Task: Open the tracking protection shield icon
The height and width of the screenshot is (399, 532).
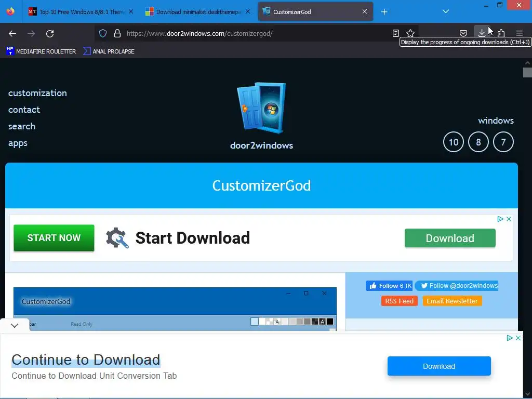Action: (x=103, y=33)
